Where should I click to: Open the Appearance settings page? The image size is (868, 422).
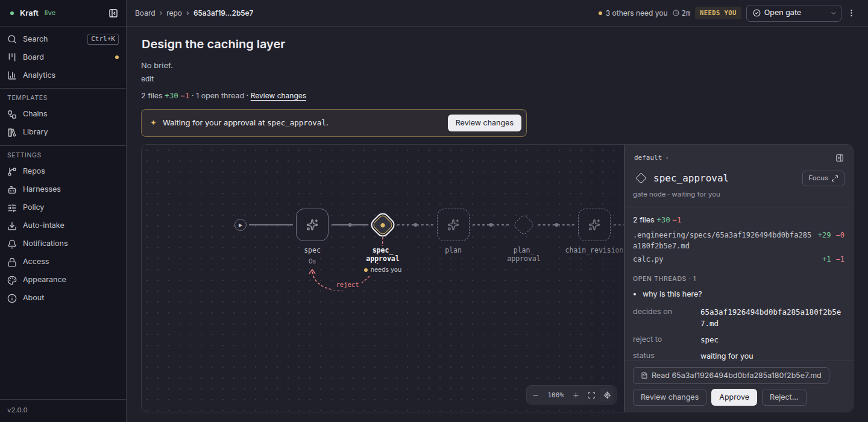(63, 280)
